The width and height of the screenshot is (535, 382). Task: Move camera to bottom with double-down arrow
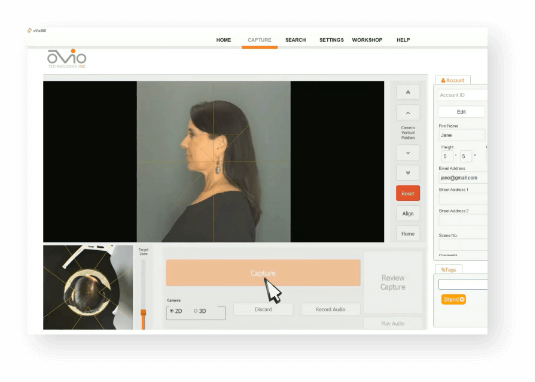(x=408, y=173)
